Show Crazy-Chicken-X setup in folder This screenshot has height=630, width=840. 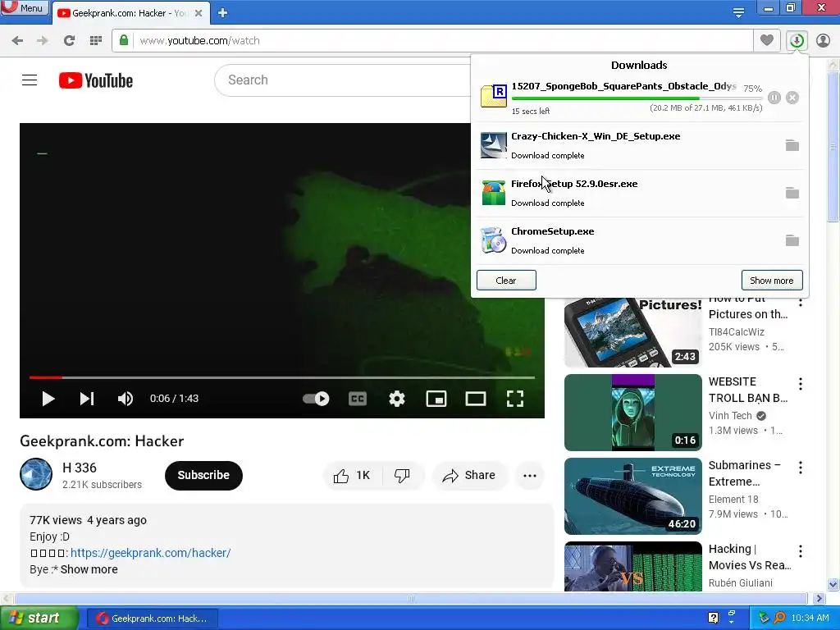coord(792,145)
